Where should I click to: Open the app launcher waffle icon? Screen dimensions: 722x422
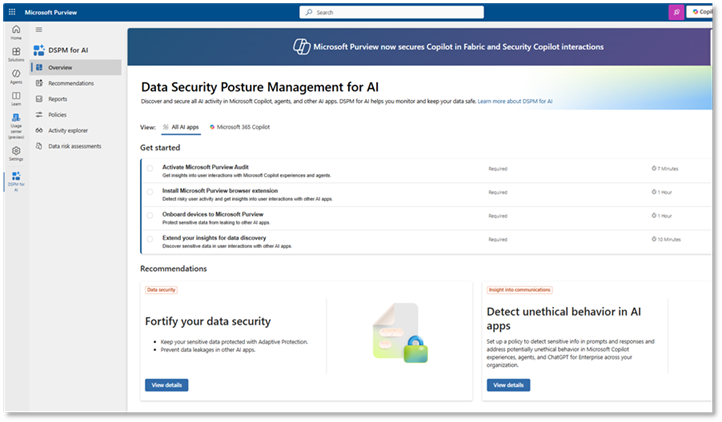(16, 13)
